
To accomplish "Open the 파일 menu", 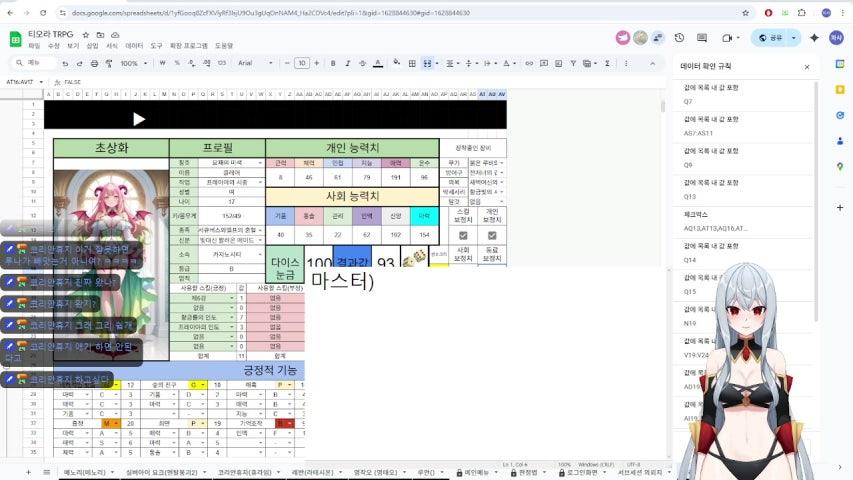I will pyautogui.click(x=34, y=46).
